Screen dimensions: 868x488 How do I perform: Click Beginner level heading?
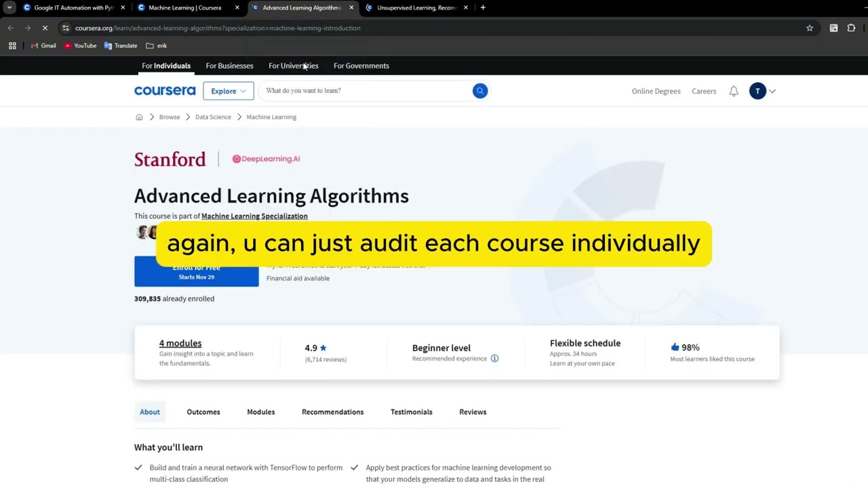441,348
